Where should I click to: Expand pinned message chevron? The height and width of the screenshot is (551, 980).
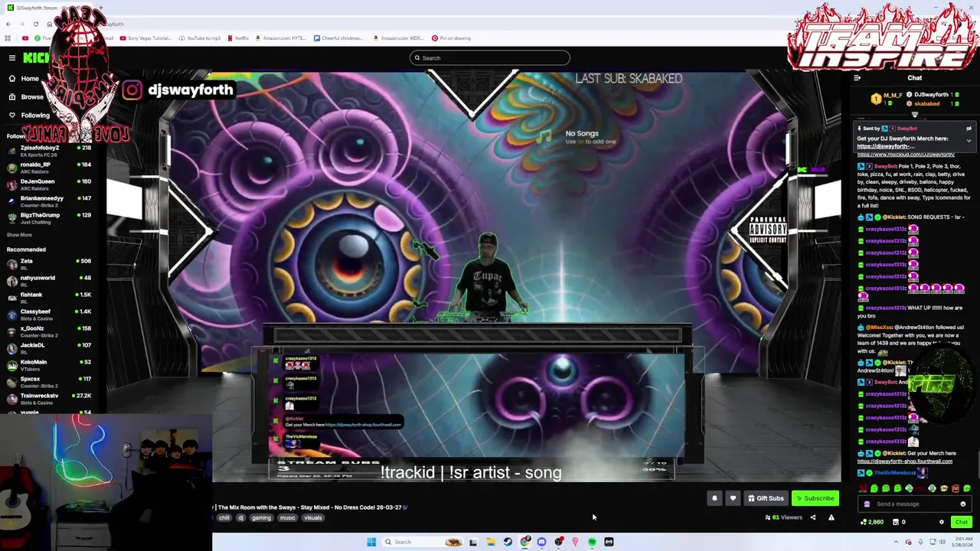pos(969,141)
